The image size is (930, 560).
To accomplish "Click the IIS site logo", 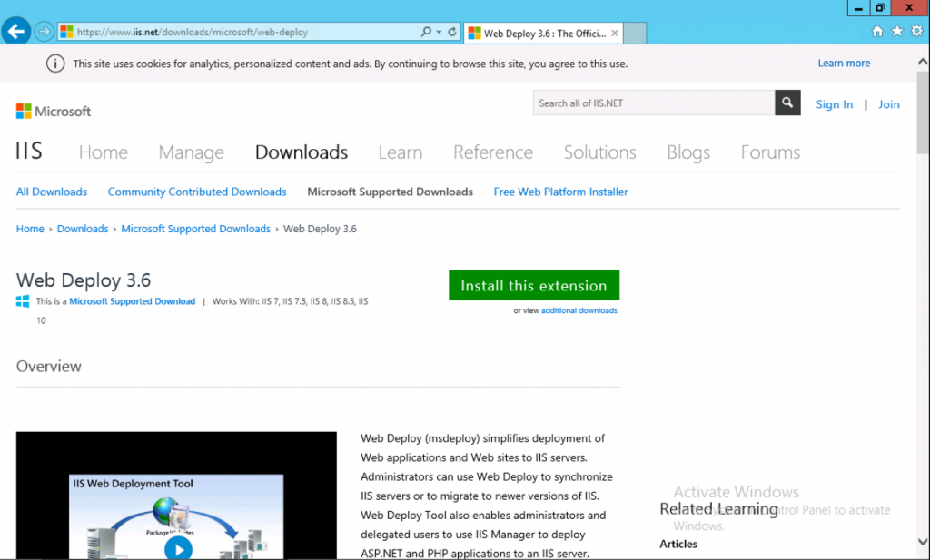I will coord(28,152).
